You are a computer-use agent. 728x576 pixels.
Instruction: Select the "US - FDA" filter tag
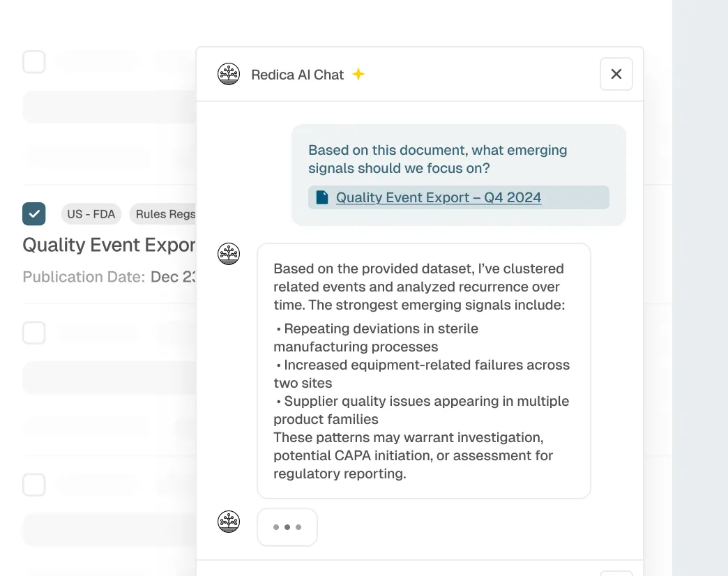91,214
